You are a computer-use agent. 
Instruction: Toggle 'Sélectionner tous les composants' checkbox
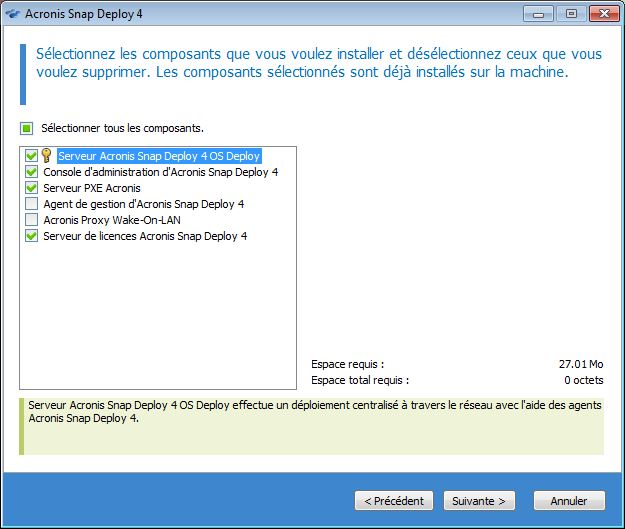click(x=27, y=128)
